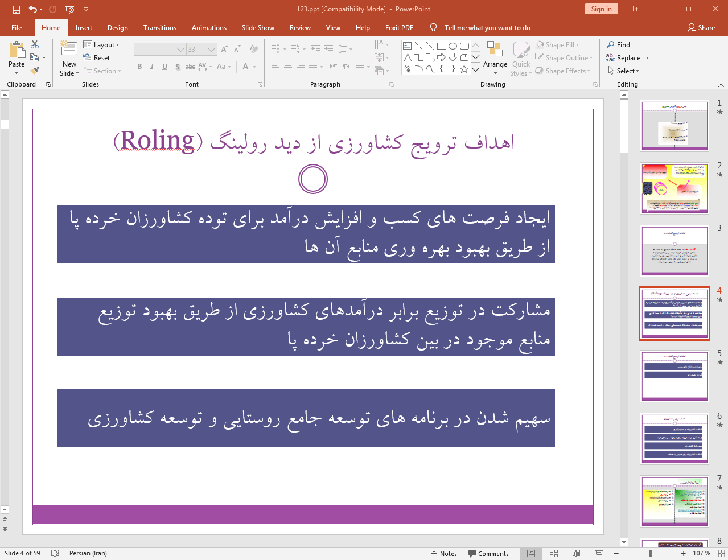Switch to the Animations tab
Viewport: 728px width, 560px height.
(x=209, y=28)
